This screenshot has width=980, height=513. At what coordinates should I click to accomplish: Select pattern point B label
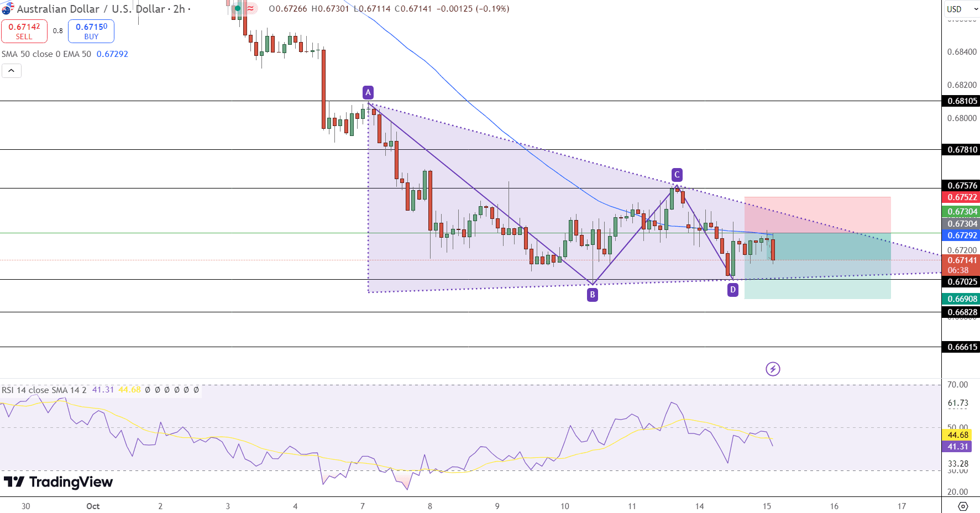pyautogui.click(x=593, y=295)
